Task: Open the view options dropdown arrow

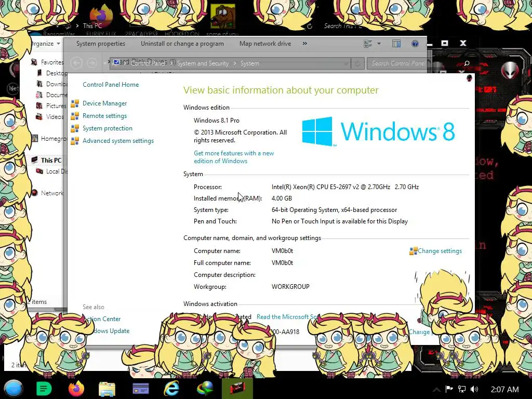Action: point(379,44)
